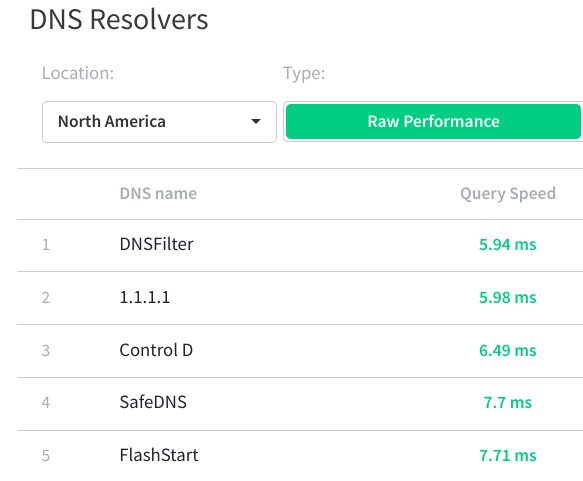The height and width of the screenshot is (481, 583).
Task: Click rank number 1 beside DNSFilter
Action: (x=46, y=245)
